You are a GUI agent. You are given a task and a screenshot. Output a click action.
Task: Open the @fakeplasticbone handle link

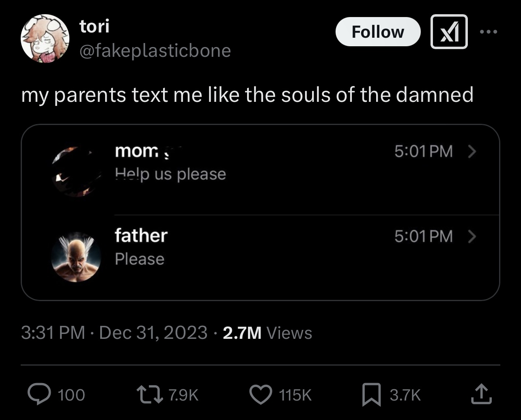pyautogui.click(x=155, y=51)
